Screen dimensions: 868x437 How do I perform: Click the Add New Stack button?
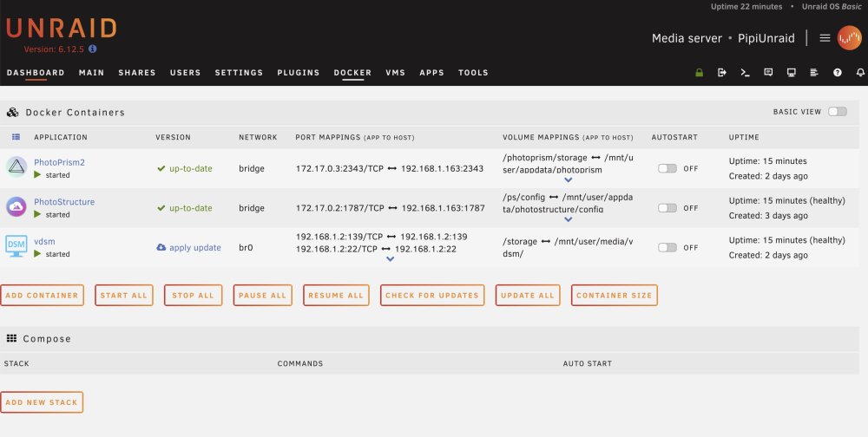[x=42, y=402]
